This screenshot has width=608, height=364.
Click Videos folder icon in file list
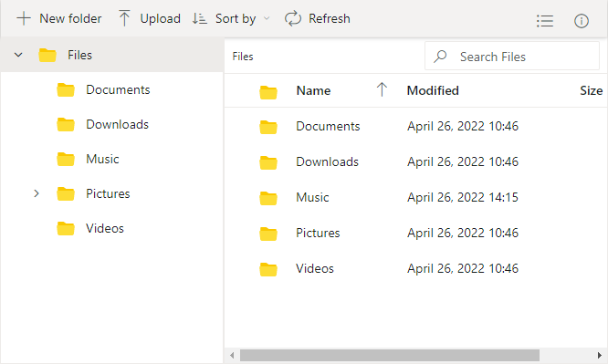point(268,269)
